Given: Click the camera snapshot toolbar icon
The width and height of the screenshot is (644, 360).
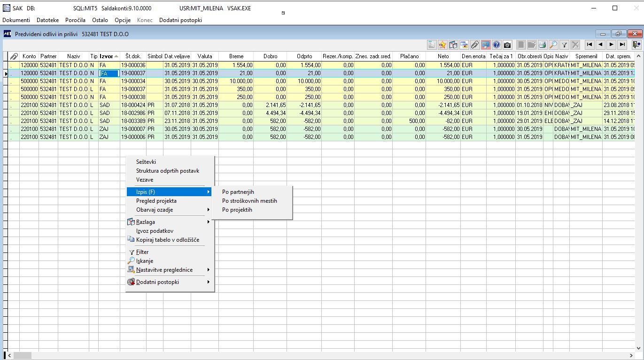Looking at the screenshot, I should point(507,45).
